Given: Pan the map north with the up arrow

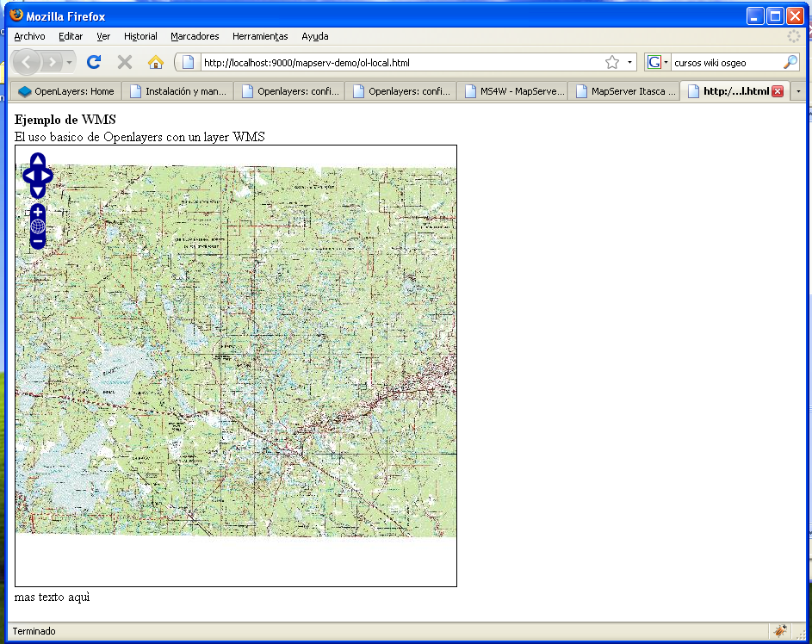Looking at the screenshot, I should point(38,161).
